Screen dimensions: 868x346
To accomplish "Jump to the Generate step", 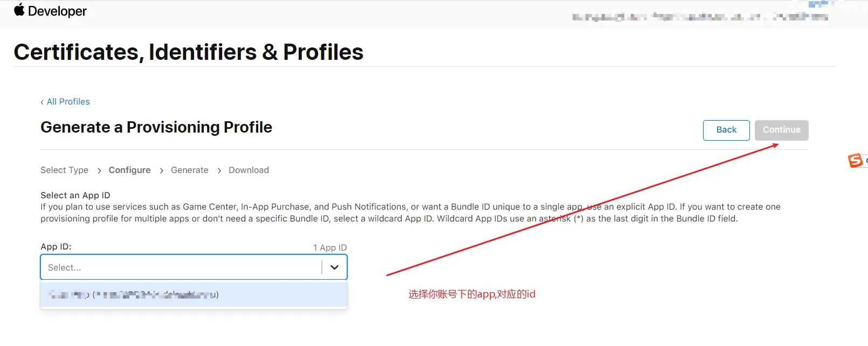I will coord(189,170).
